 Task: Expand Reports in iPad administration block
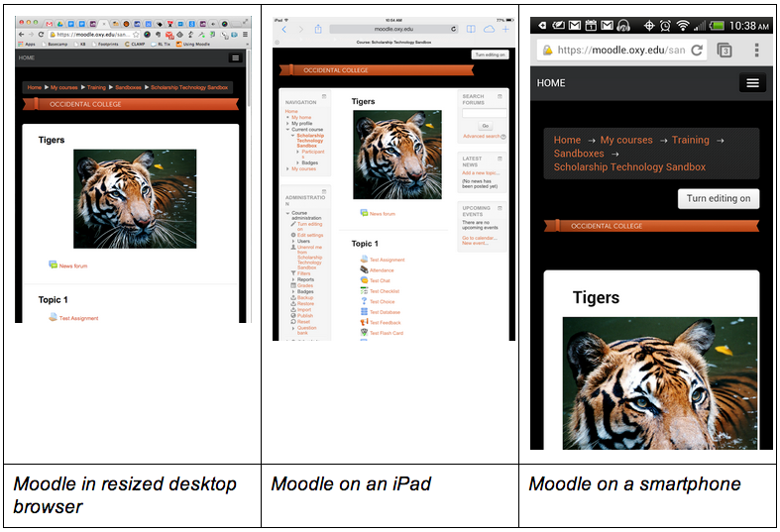(293, 280)
